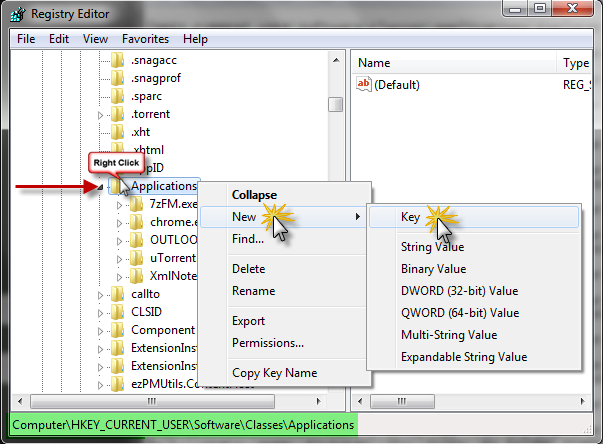The height and width of the screenshot is (444, 603).
Task: Choose Key from the New submenu
Action: 410,217
